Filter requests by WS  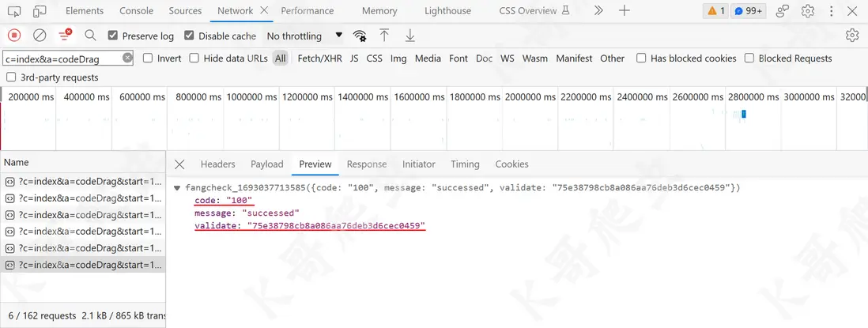[x=508, y=58]
